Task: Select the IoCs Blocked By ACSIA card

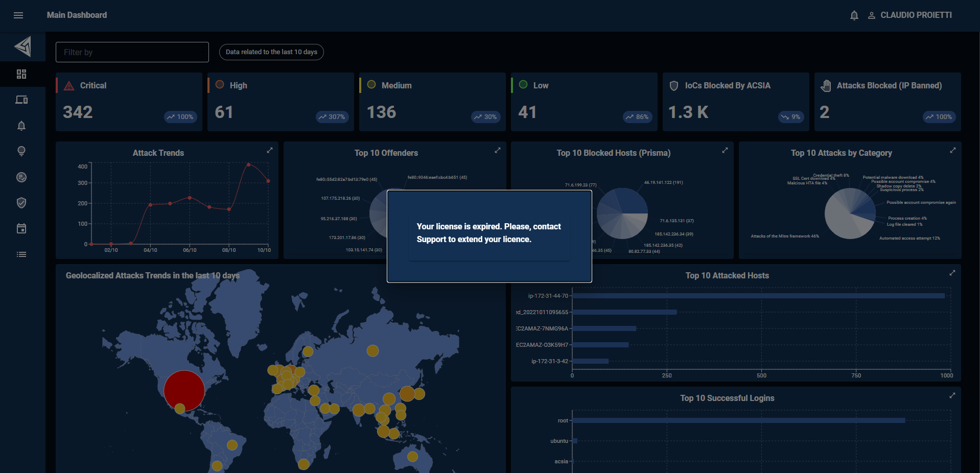Action: coord(736,102)
